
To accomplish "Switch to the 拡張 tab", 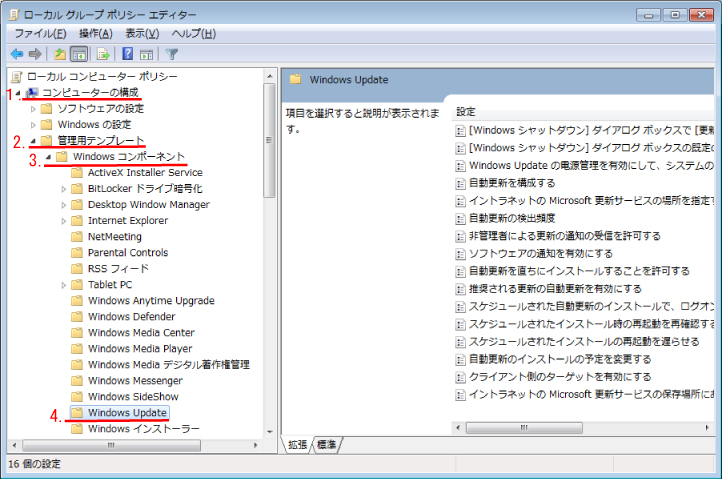I will pos(297,444).
